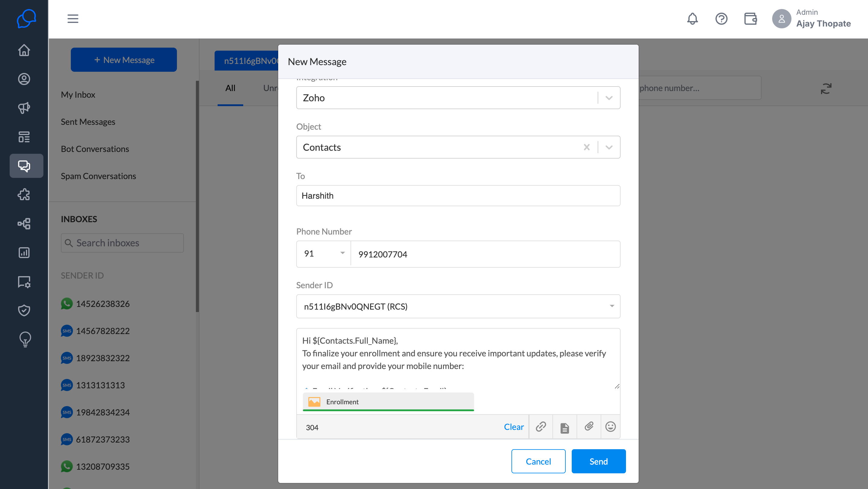Open the 91 country code dropdown
The image size is (868, 489).
point(323,254)
